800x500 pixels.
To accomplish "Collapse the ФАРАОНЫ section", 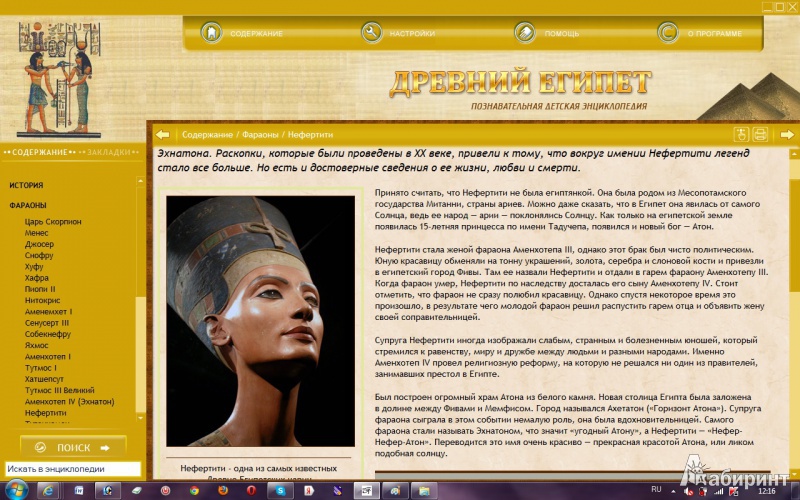I will pyautogui.click(x=28, y=205).
